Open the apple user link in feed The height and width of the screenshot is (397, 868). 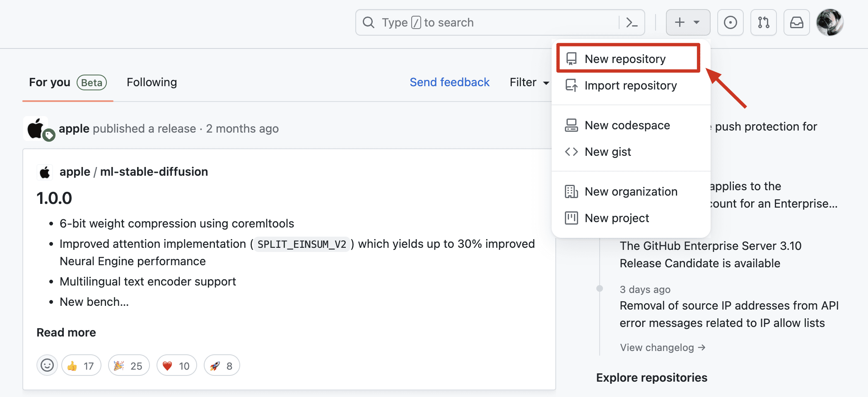pos(74,129)
